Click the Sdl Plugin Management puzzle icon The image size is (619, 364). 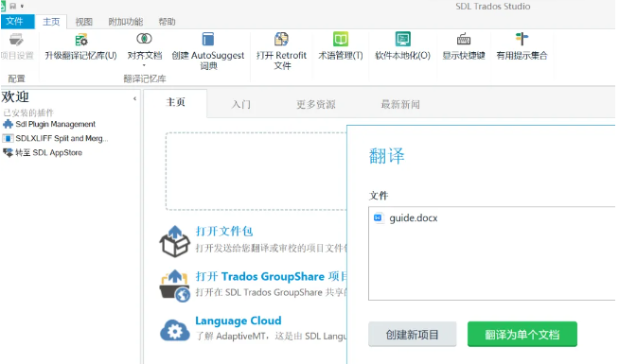tap(8, 124)
